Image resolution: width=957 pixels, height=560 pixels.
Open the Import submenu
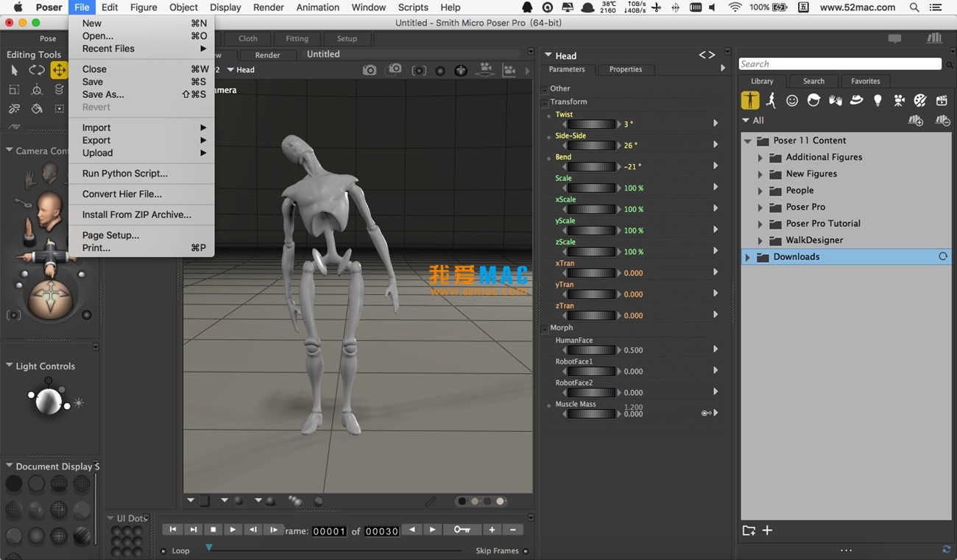pyautogui.click(x=140, y=127)
